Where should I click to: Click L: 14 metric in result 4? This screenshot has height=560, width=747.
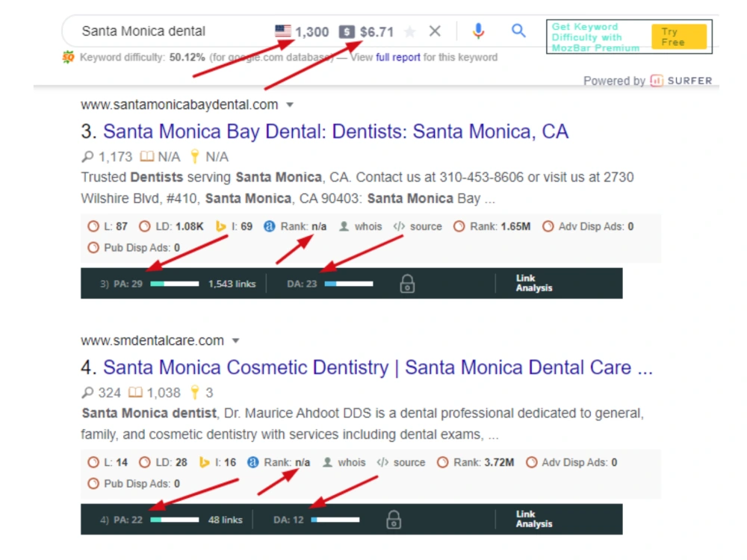[x=108, y=462]
